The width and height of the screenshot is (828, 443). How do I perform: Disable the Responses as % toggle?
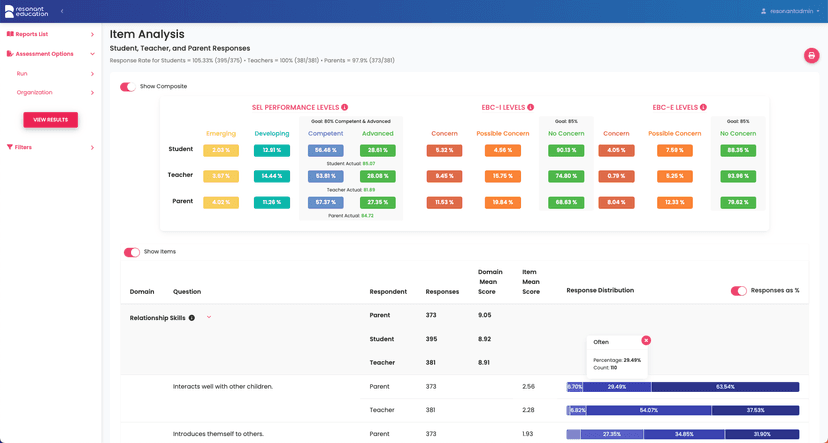click(739, 291)
